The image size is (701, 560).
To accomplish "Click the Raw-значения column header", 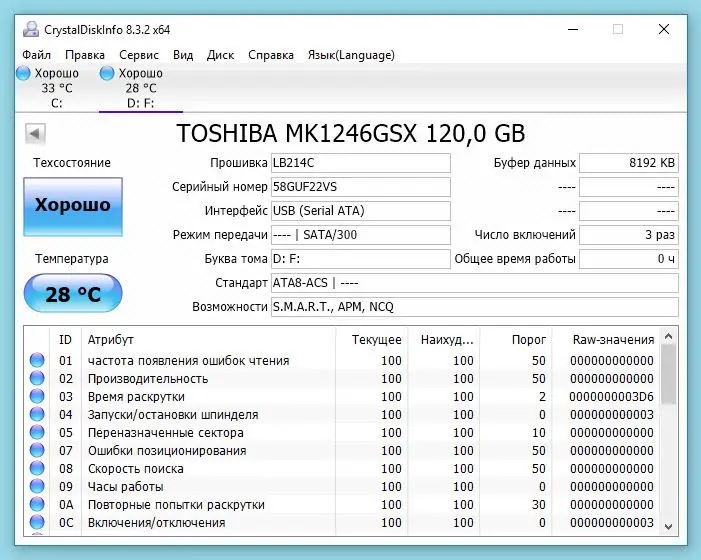I will pos(606,340).
